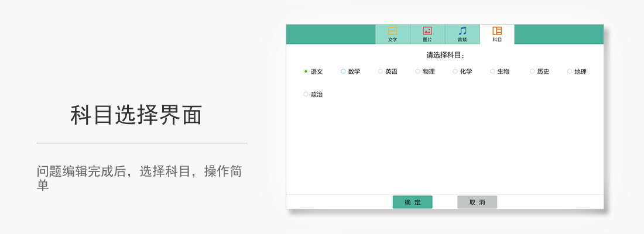The height and width of the screenshot is (234, 644).
Task: Open the 文字 text tab icon
Action: 393,31
